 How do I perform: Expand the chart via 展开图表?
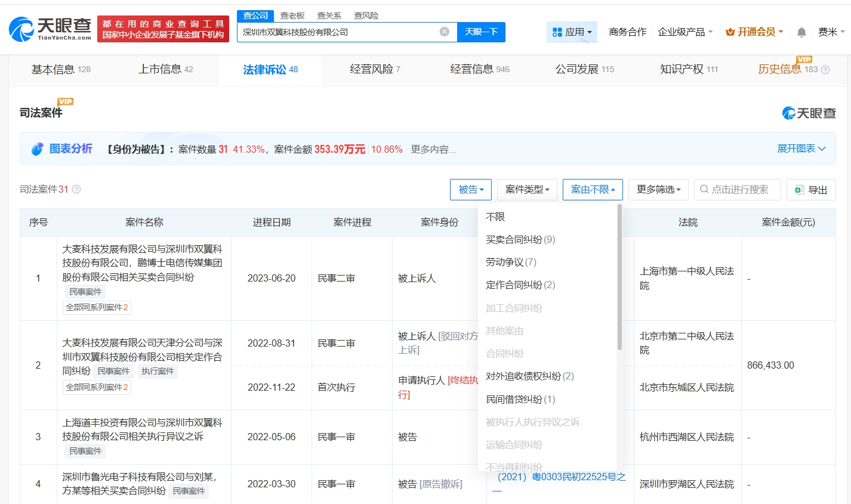pyautogui.click(x=801, y=147)
